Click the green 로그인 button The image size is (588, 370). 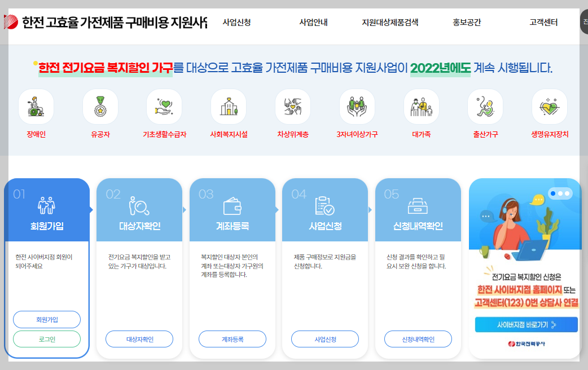[47, 339]
